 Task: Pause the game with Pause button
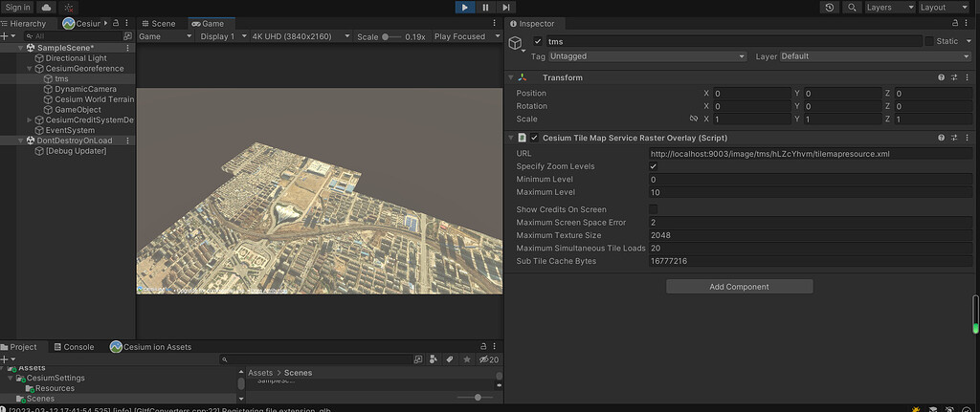485,8
